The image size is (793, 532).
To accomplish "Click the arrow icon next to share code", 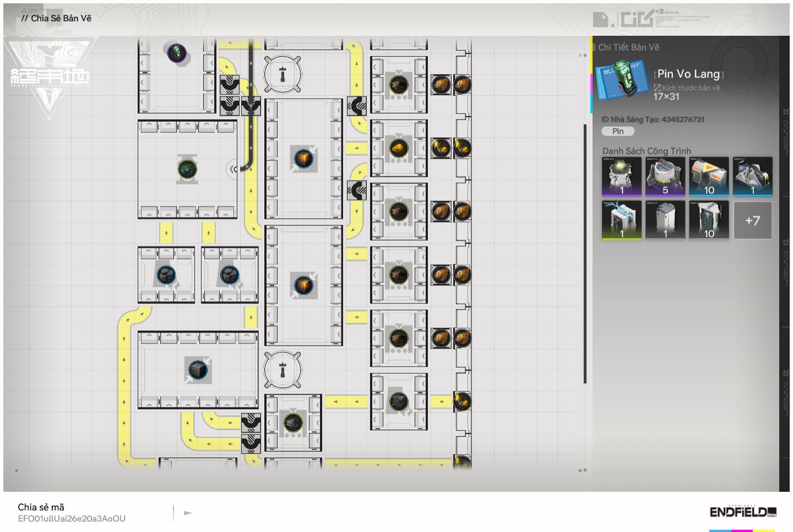I will (188, 513).
